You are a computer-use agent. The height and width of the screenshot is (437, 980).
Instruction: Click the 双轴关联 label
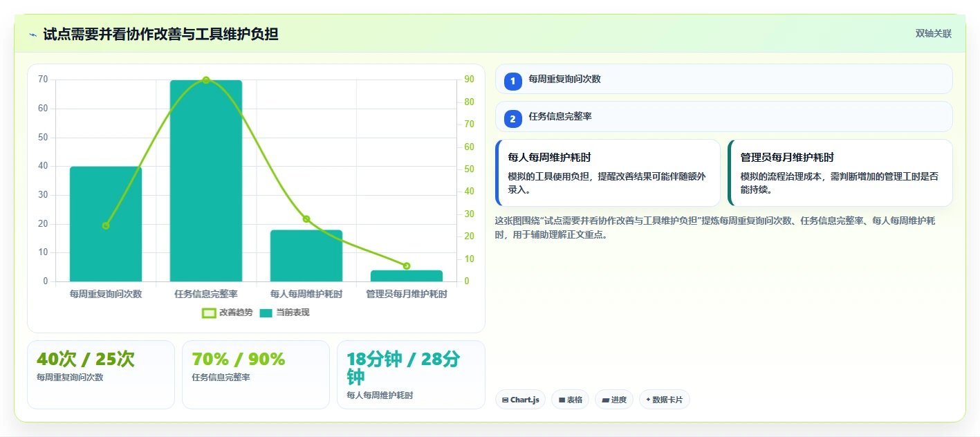coord(934,34)
